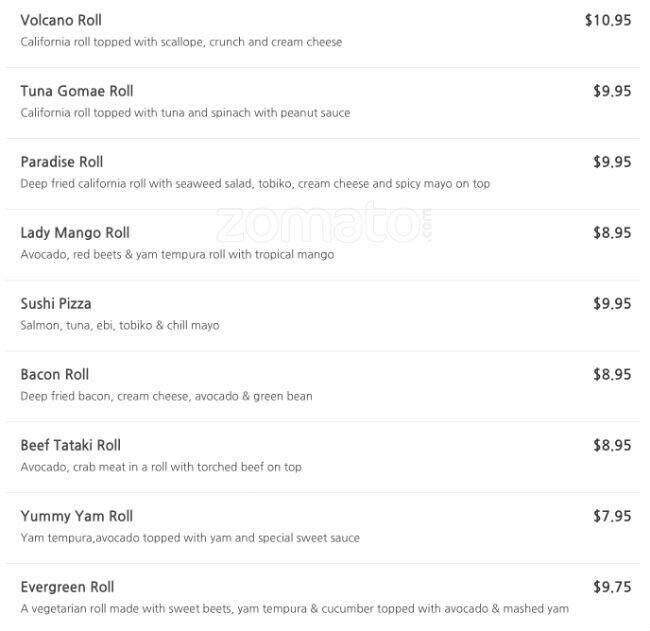
Task: Click the Sushi Pizza item name
Action: click(56, 304)
